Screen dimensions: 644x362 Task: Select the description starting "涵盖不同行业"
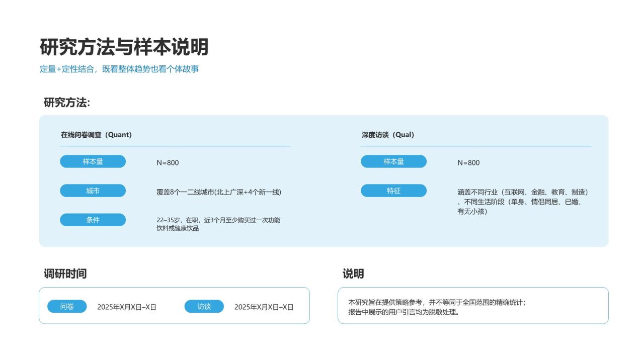523,202
